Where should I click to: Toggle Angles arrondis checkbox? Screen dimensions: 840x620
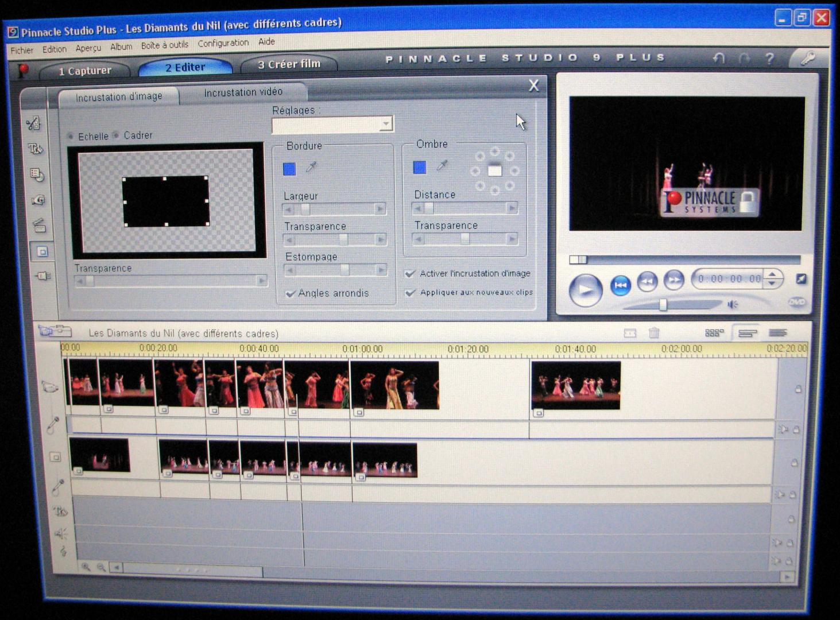tap(291, 293)
